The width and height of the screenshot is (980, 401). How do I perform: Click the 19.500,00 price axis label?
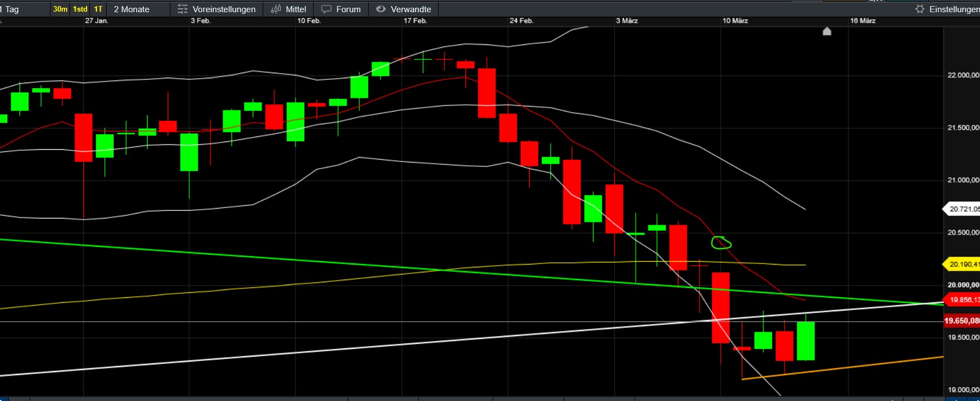(963, 337)
